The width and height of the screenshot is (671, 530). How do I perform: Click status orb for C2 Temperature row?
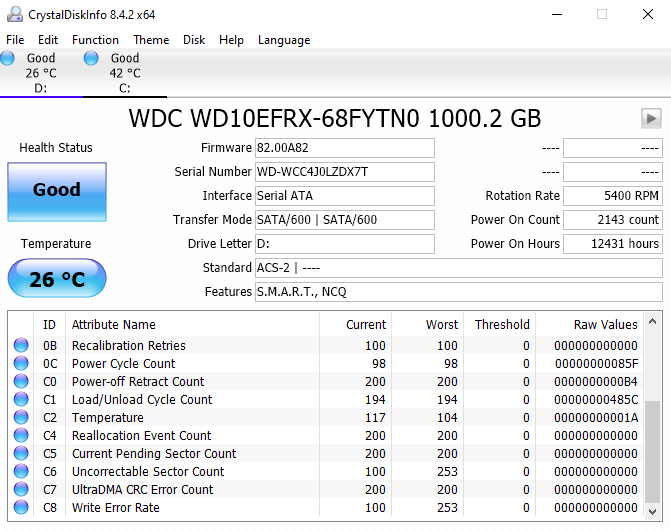tap(21, 417)
